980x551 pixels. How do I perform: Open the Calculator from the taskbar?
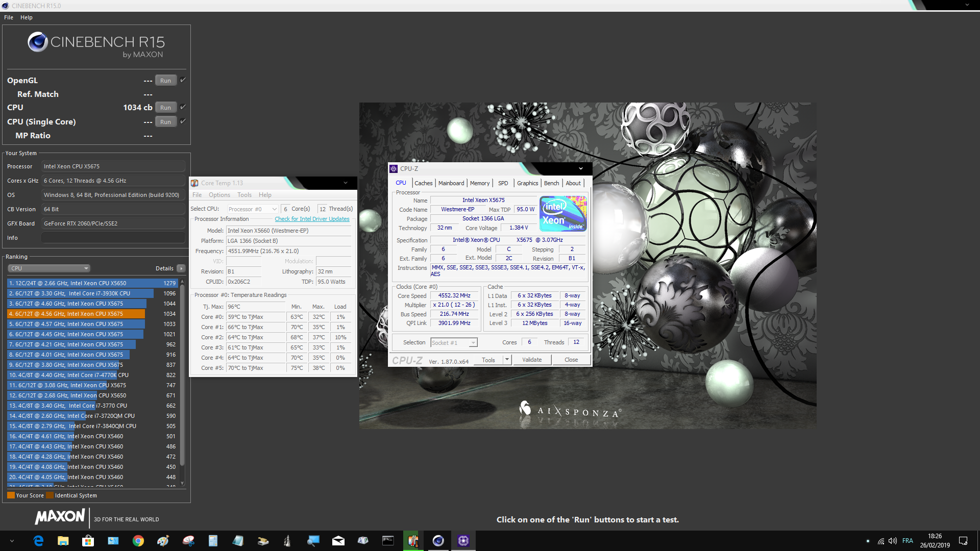[213, 540]
